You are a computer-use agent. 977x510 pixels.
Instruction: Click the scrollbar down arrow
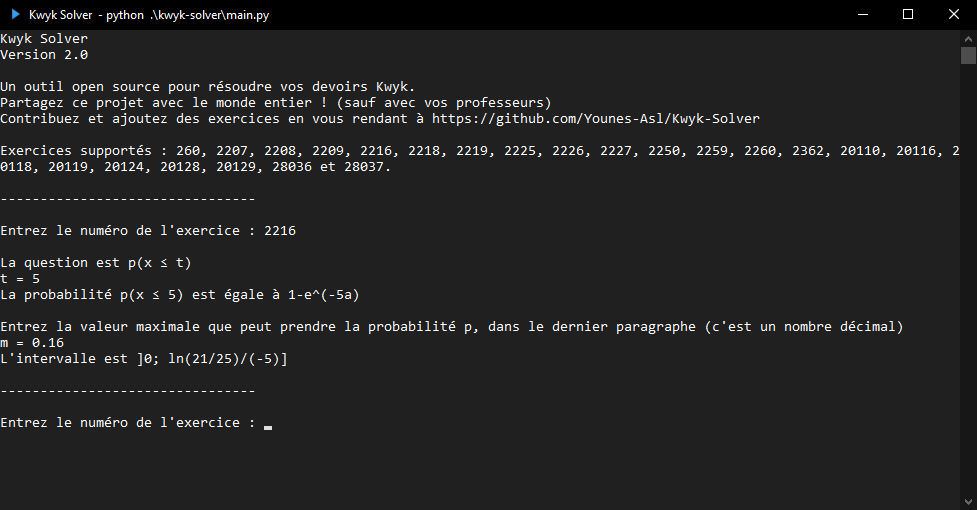[x=968, y=501]
